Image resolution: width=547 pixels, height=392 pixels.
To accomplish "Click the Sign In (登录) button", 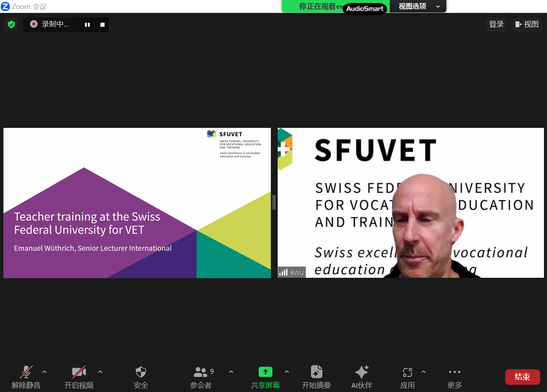I will (496, 24).
